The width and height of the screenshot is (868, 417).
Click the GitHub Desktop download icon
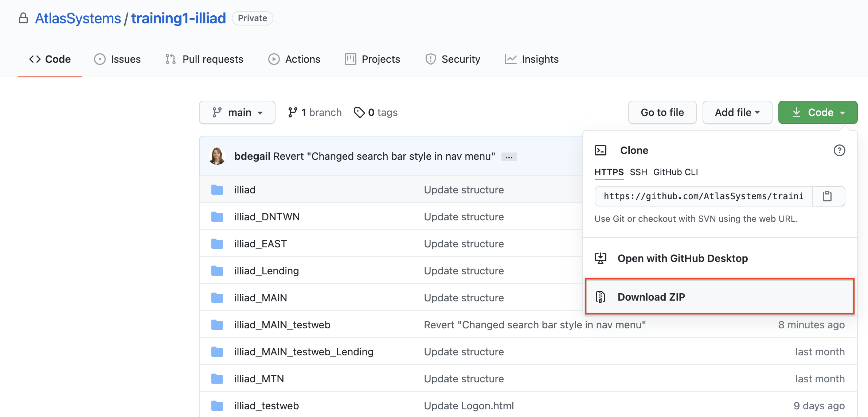[601, 258]
